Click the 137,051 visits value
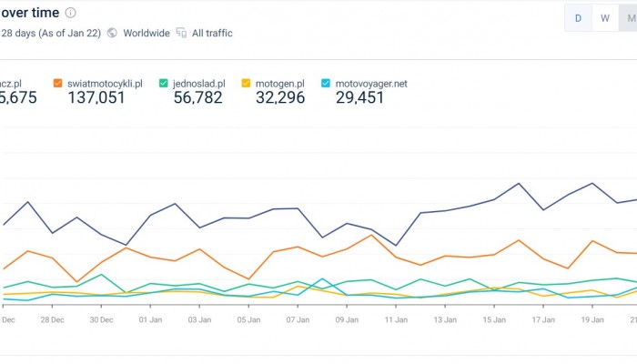Viewport: 637px width, 364px height. pyautogui.click(x=96, y=98)
